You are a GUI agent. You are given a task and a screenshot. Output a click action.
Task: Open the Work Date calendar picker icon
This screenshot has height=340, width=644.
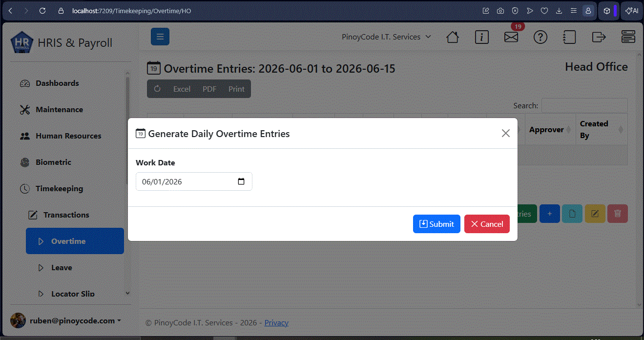coord(241,181)
